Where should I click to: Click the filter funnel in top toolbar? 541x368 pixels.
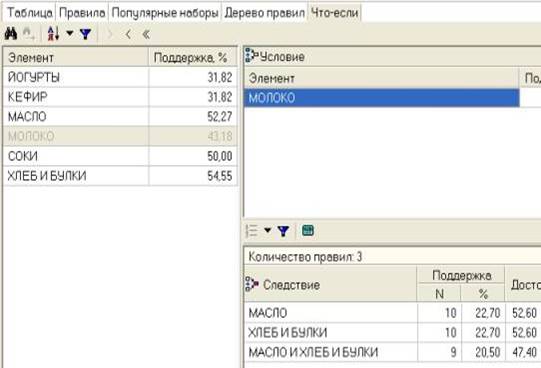coord(85,34)
